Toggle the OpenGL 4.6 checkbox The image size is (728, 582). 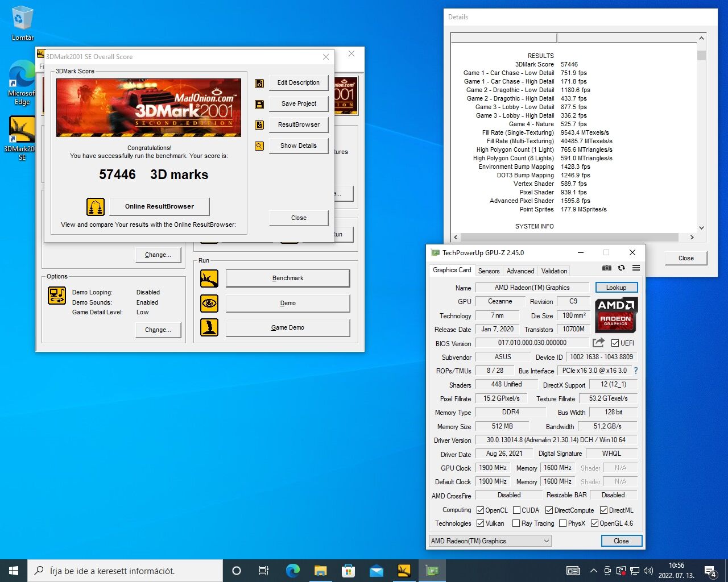(x=594, y=523)
